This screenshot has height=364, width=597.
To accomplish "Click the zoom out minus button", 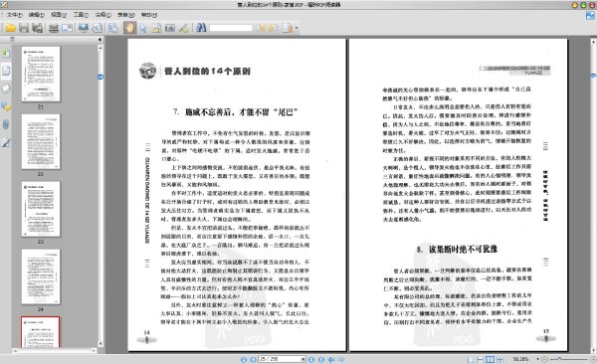I will point(545,359).
